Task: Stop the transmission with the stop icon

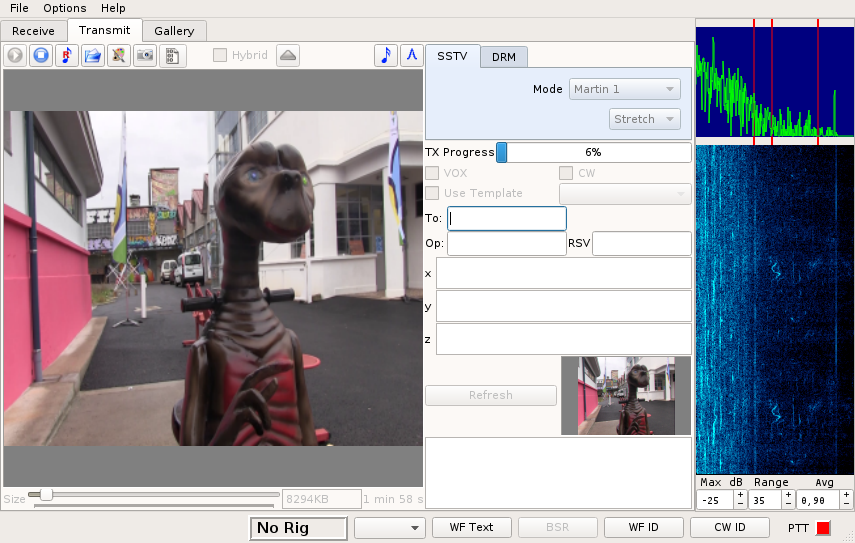Action: click(x=41, y=56)
